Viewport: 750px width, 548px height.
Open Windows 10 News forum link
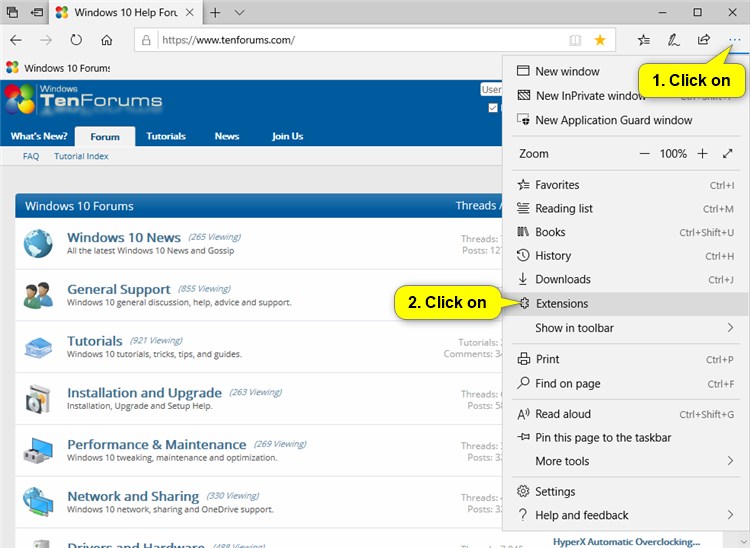pyautogui.click(x=124, y=237)
